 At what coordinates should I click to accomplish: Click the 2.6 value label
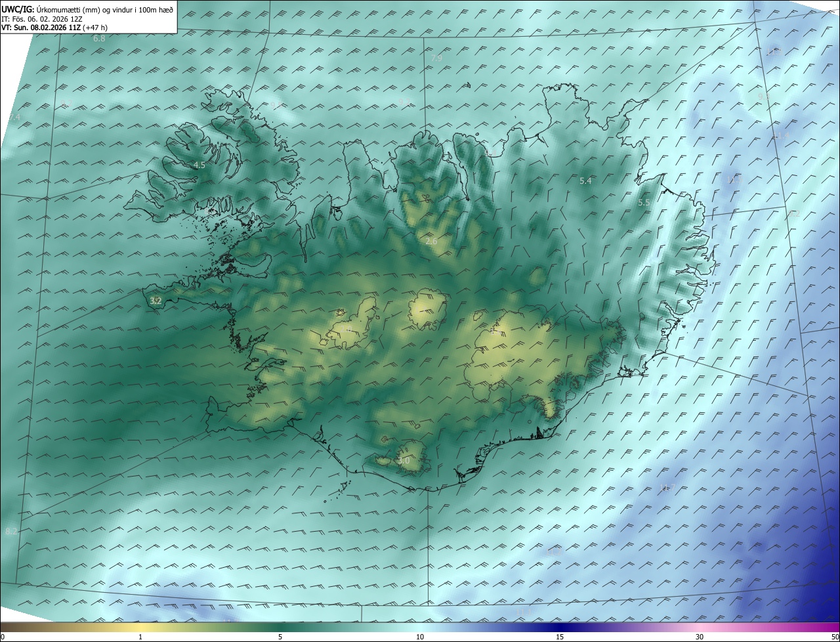pyautogui.click(x=431, y=242)
